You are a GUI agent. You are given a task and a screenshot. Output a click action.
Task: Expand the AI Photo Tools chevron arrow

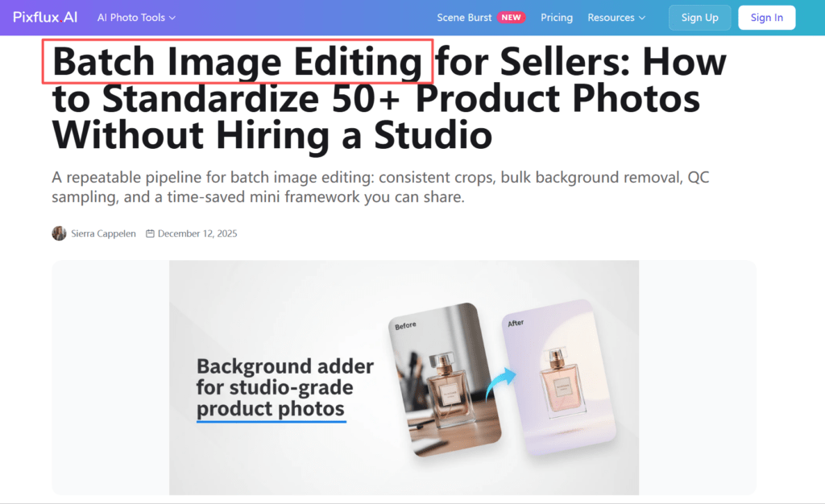(172, 18)
